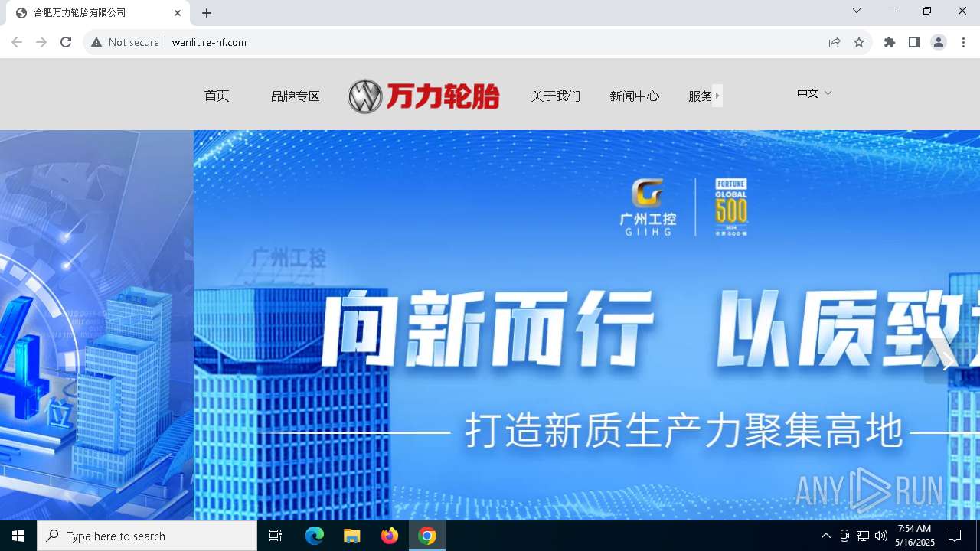Click the browser back arrow
Viewport: 980px width, 551px height.
pos(17,42)
